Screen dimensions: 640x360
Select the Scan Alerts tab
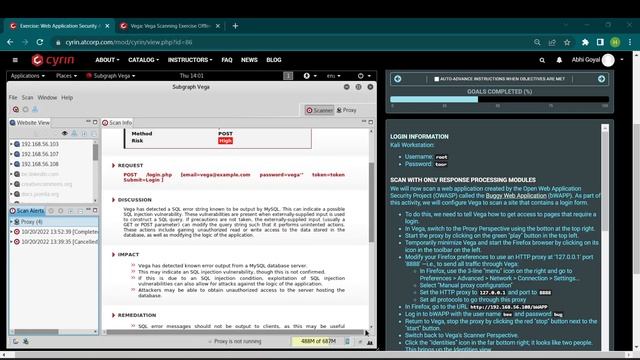[x=27, y=211]
